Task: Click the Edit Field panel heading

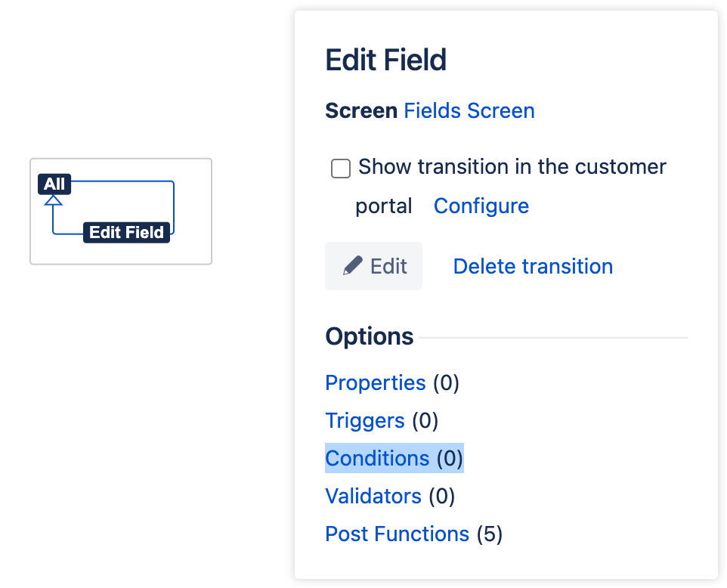Action: 385,60
